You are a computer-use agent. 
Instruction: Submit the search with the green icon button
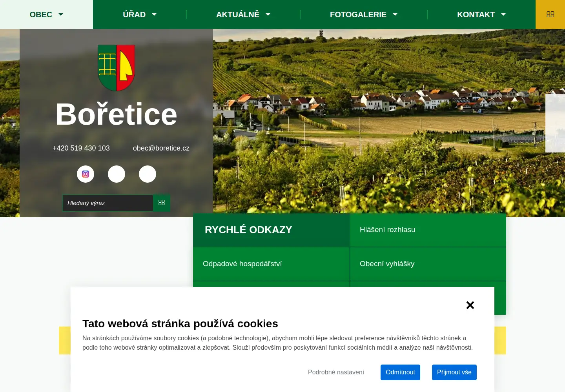point(162,203)
